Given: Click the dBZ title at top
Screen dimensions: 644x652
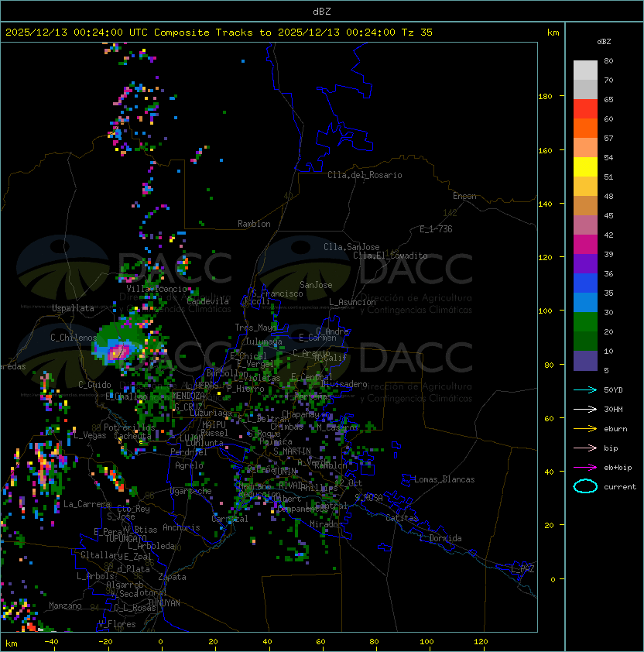Looking at the screenshot, I should coord(322,11).
